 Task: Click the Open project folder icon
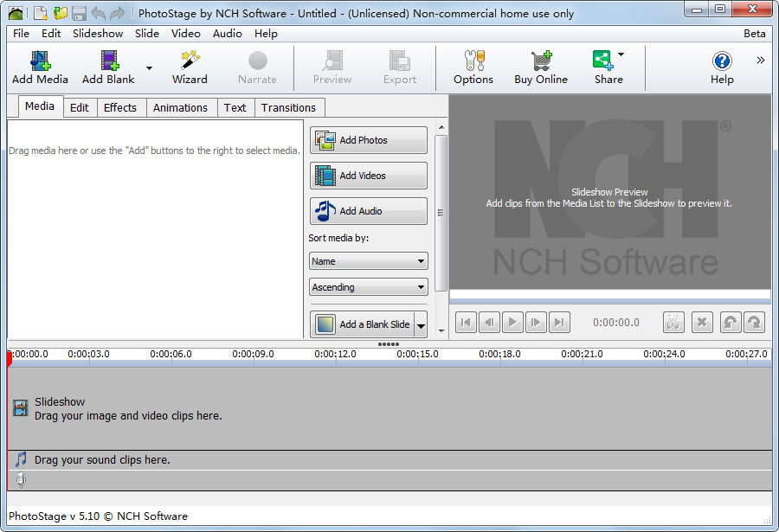(x=60, y=13)
